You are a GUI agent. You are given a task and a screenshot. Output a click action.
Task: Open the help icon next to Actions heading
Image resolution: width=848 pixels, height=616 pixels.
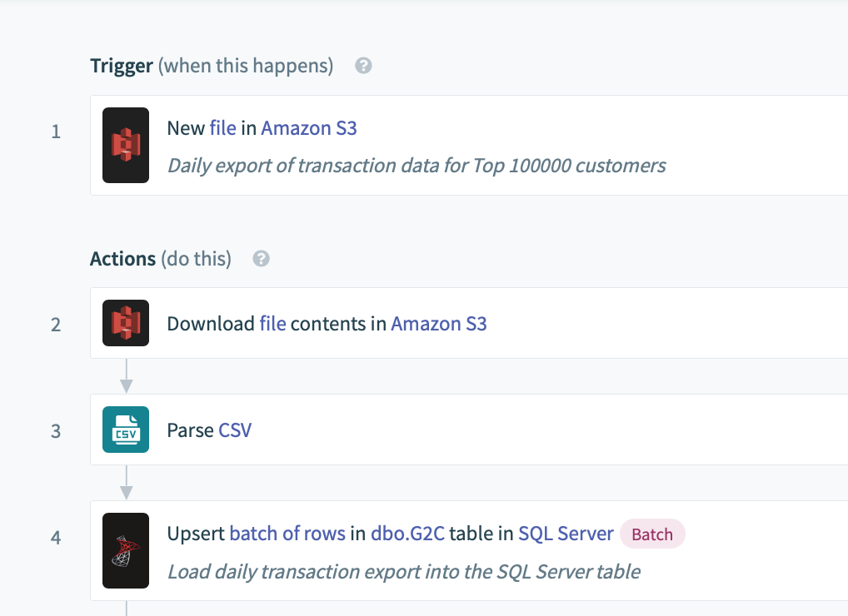(x=262, y=259)
